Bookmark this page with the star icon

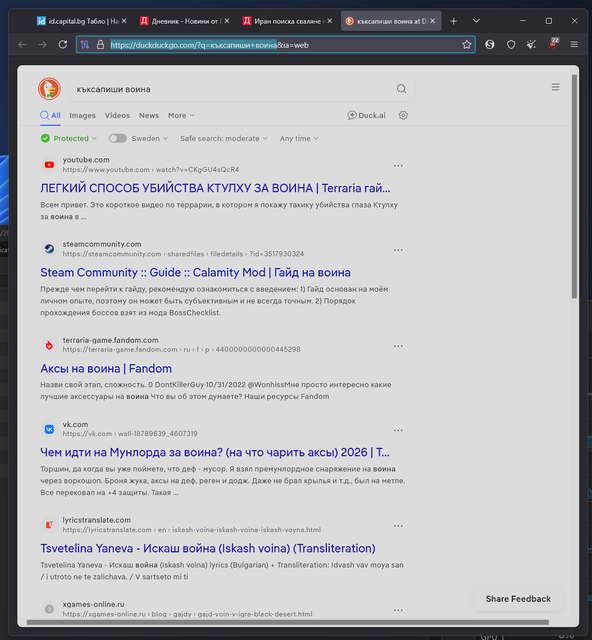(466, 45)
